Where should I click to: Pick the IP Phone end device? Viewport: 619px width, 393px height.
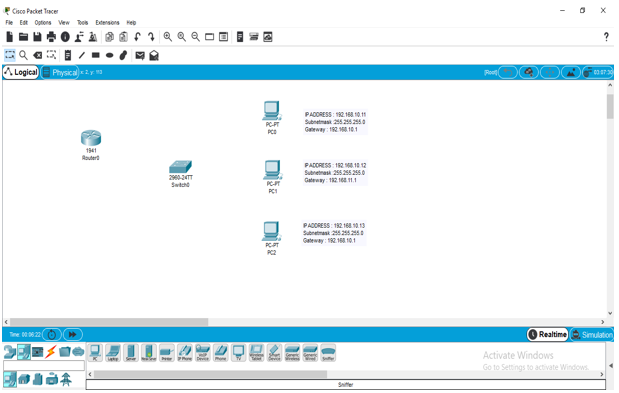[184, 352]
